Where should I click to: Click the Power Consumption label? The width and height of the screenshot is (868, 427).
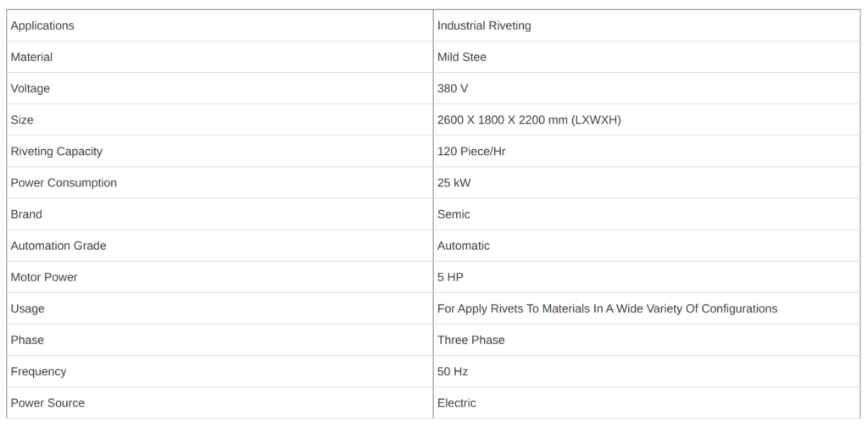[x=64, y=182]
